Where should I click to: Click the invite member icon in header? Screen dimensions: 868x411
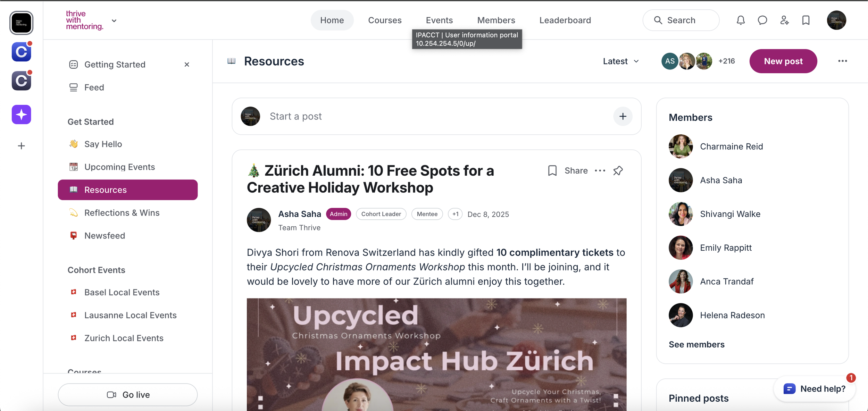[x=784, y=20]
